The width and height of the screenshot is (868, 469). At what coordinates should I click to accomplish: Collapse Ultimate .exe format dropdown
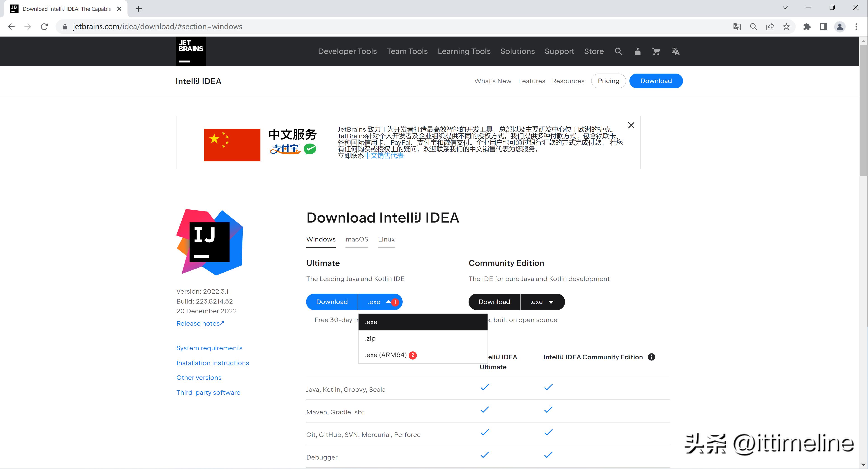click(380, 302)
